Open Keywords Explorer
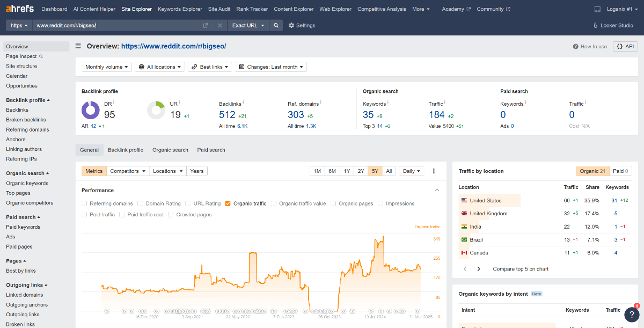 coord(180,9)
